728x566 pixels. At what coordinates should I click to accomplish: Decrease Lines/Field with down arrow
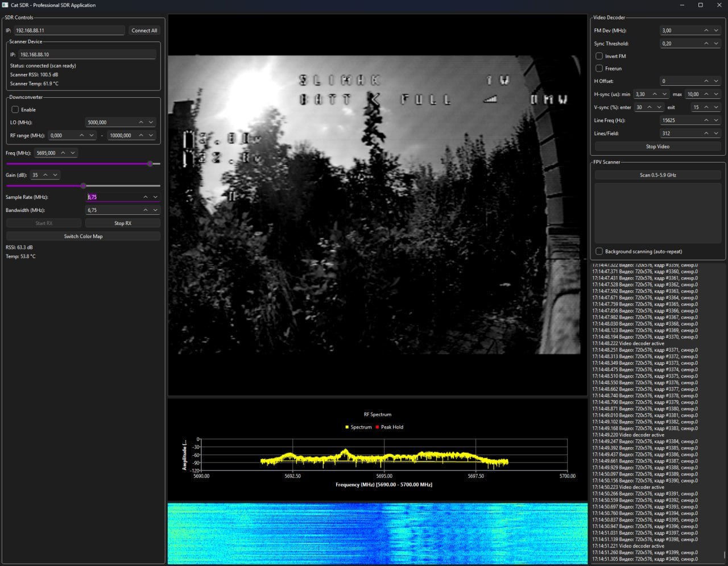coord(717,134)
